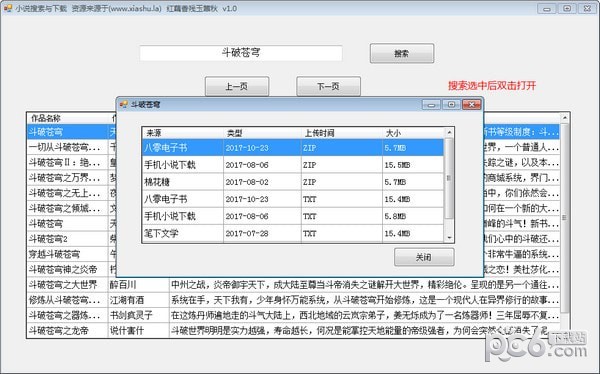This screenshot has height=374, width=600.
Task: Focus the search field containing 斗破苍穹
Action: [x=241, y=53]
